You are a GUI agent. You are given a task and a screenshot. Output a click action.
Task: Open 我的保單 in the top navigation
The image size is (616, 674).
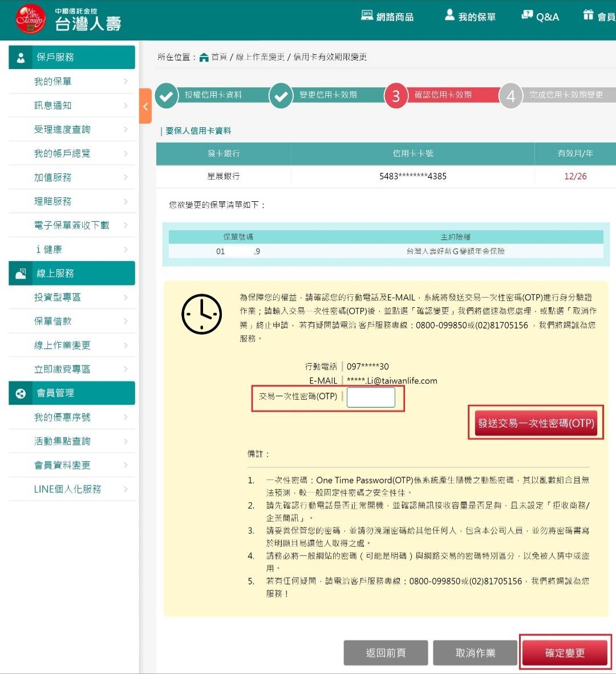[x=471, y=17]
